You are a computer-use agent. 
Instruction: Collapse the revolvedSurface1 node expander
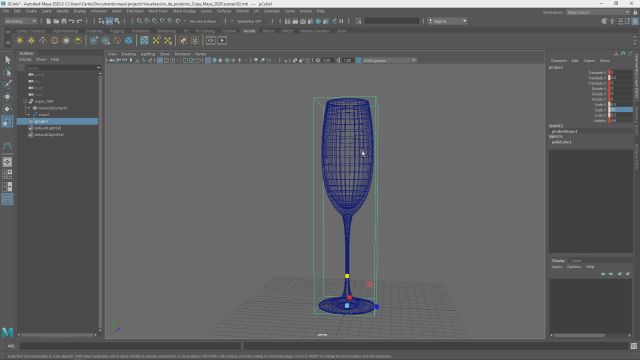tap(29, 108)
